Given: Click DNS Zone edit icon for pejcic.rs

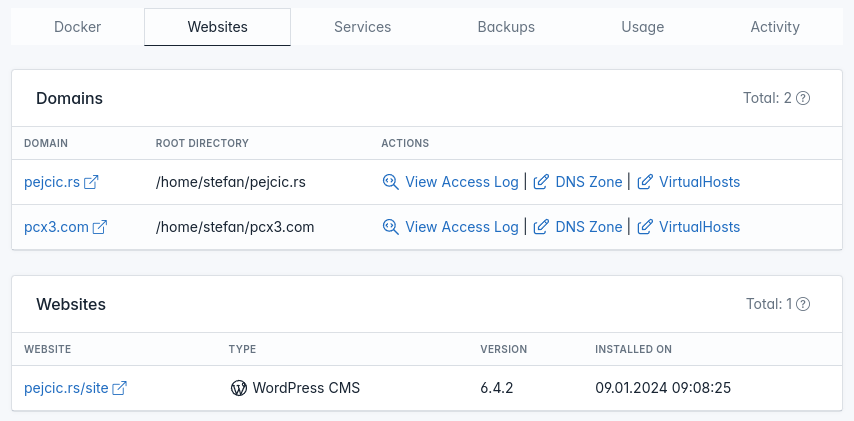Looking at the screenshot, I should pyautogui.click(x=541, y=182).
